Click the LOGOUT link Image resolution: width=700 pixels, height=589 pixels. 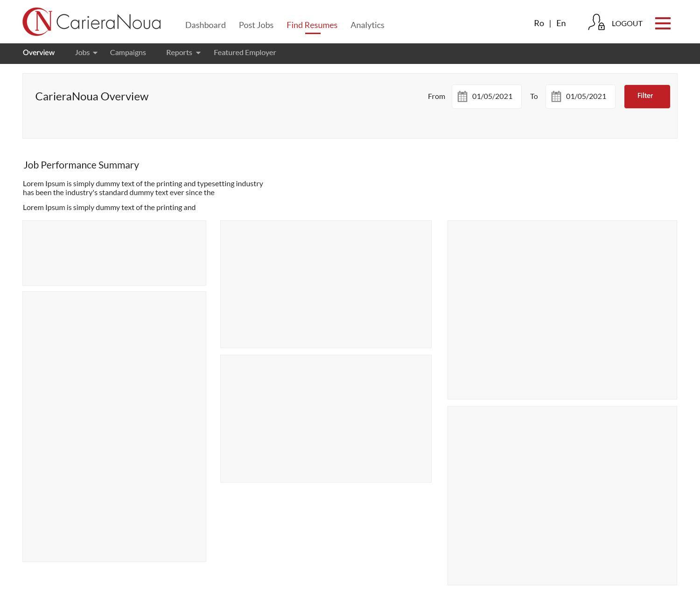pos(627,24)
